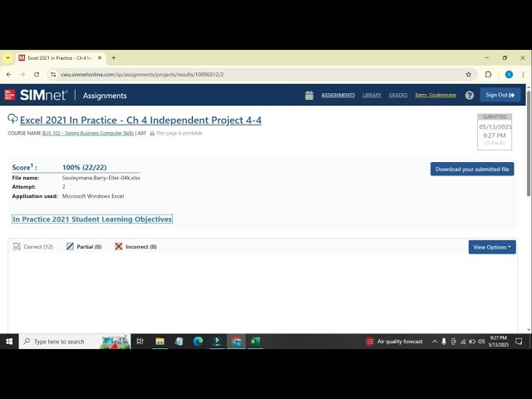The image size is (532, 399).
Task: Click the Microsoft Windows Excel text
Action: point(93,196)
